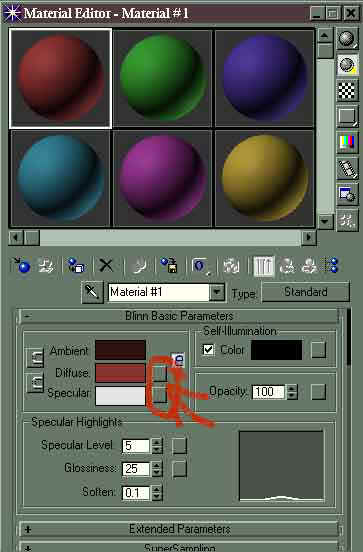Click the Get Material icon
363x552 pixels.
pos(22,266)
